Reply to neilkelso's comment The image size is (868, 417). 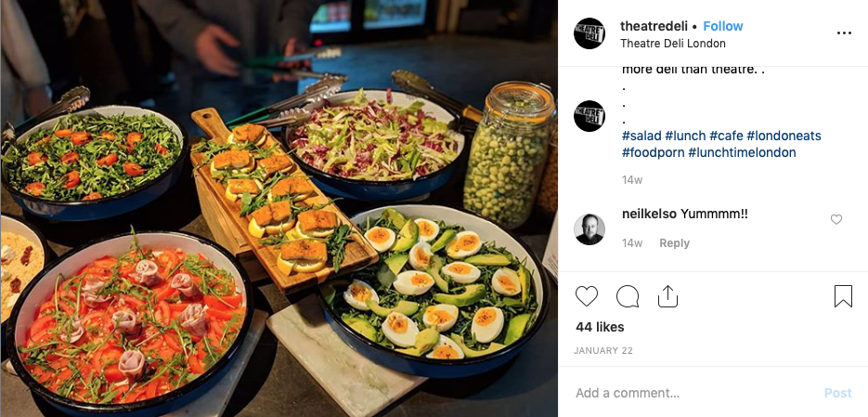tap(674, 243)
